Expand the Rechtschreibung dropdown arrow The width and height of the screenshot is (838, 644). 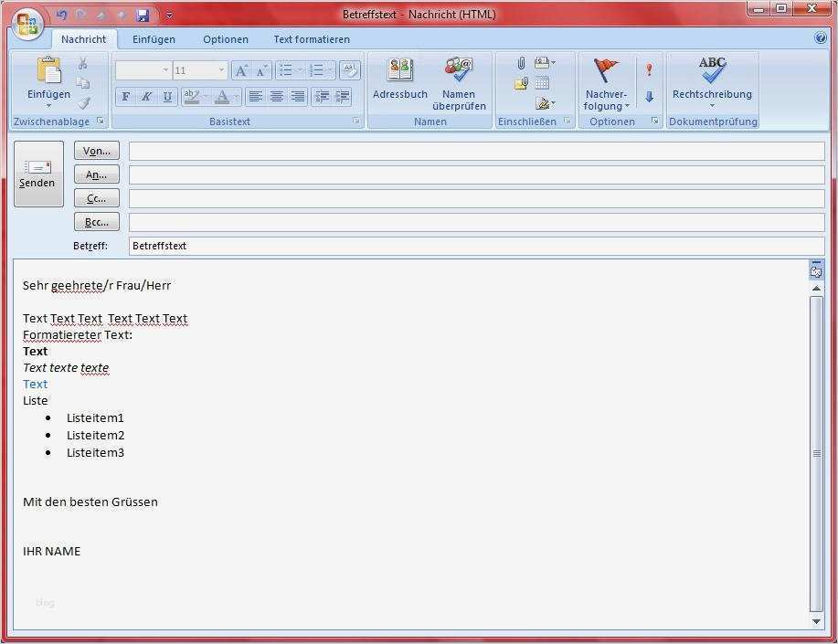tap(712, 106)
